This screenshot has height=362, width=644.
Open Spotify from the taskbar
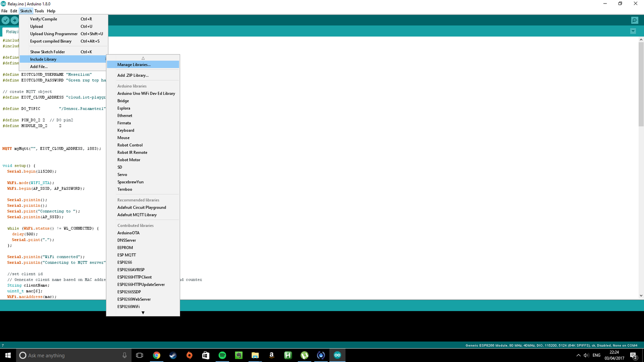[x=222, y=355]
